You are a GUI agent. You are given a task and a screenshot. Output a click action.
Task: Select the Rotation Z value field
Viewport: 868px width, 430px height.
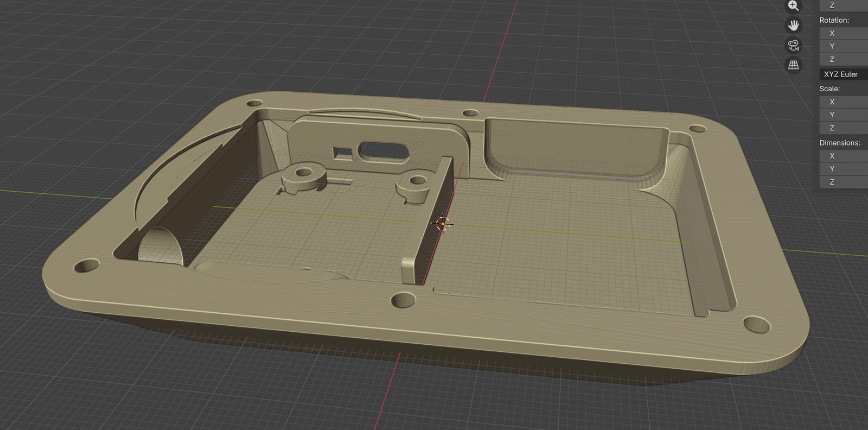(x=843, y=59)
